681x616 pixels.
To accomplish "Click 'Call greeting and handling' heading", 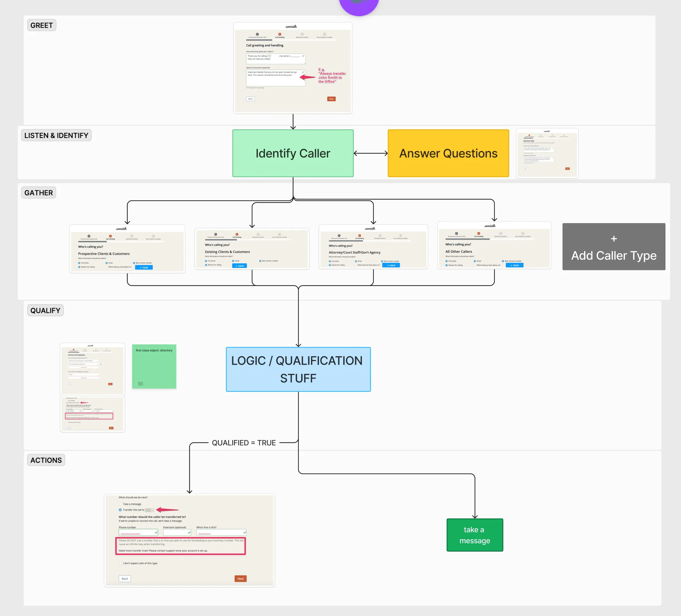I will [265, 45].
